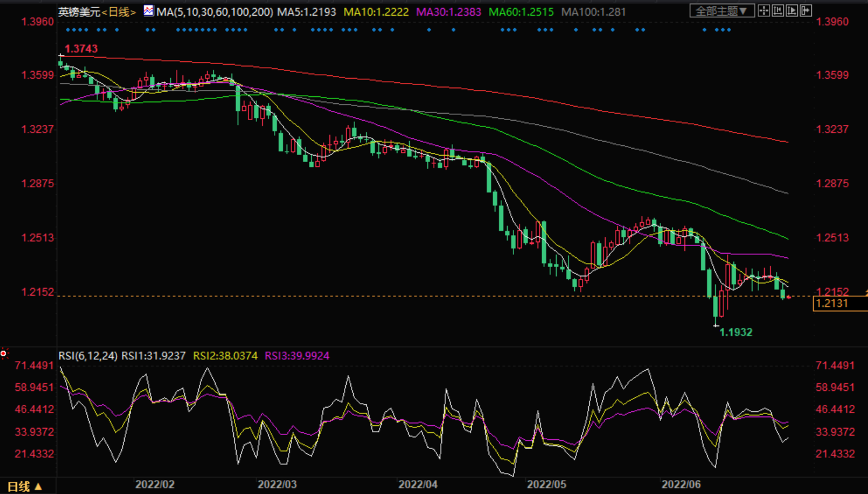868x494 pixels.
Task: Click the RSI(6,12,24) indicator label
Action: [88, 356]
